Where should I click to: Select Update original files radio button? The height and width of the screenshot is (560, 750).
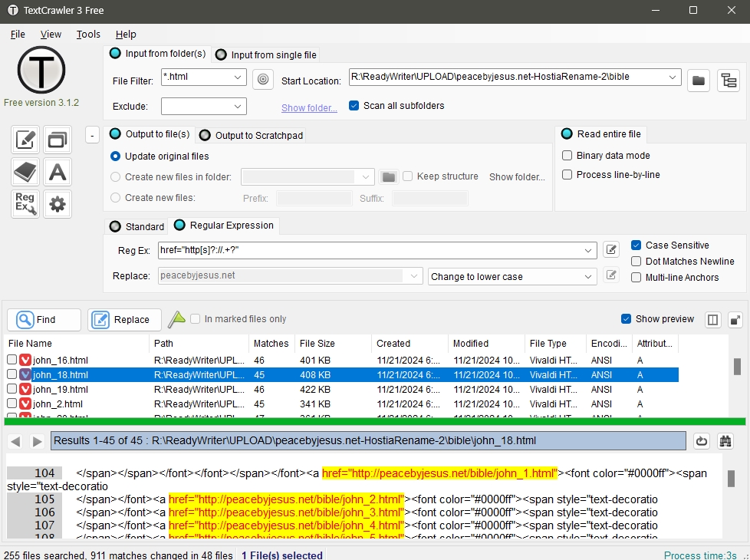pos(115,156)
